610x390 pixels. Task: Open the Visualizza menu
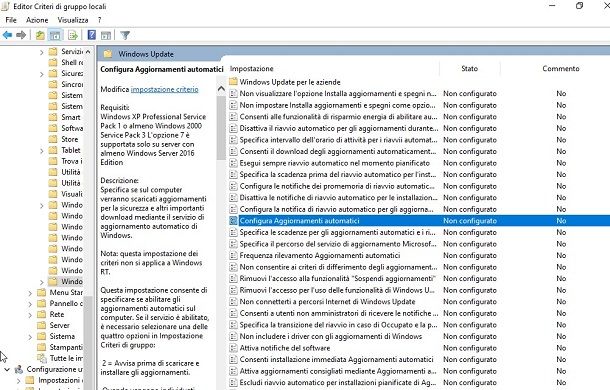(73, 20)
